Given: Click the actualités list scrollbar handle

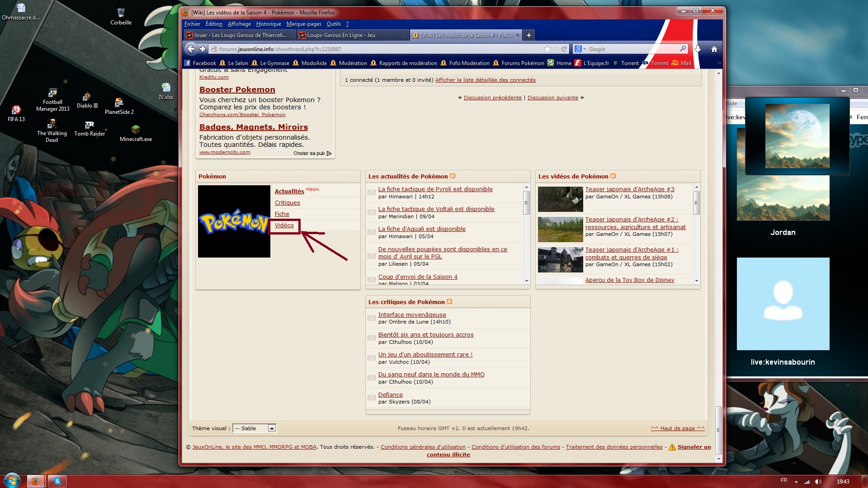Looking at the screenshot, I should click(x=526, y=202).
